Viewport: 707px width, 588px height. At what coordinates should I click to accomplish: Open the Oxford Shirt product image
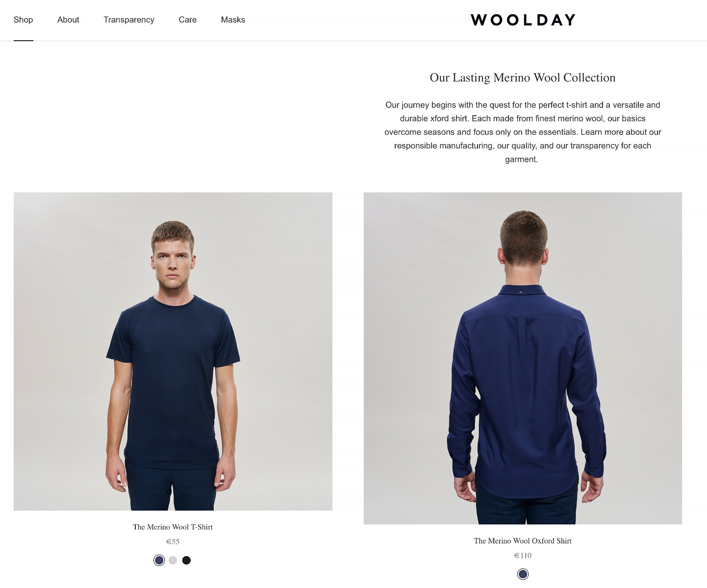pos(523,358)
